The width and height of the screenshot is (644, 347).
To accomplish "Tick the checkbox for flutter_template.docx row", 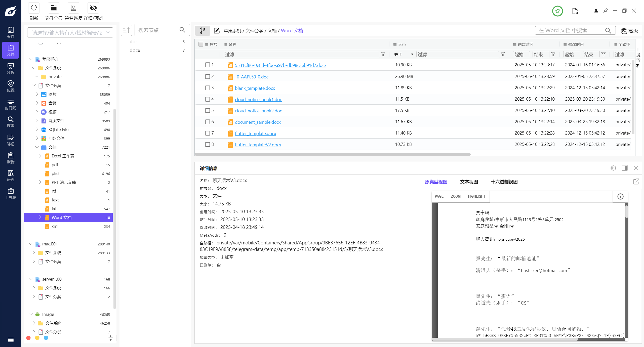I will [208, 133].
